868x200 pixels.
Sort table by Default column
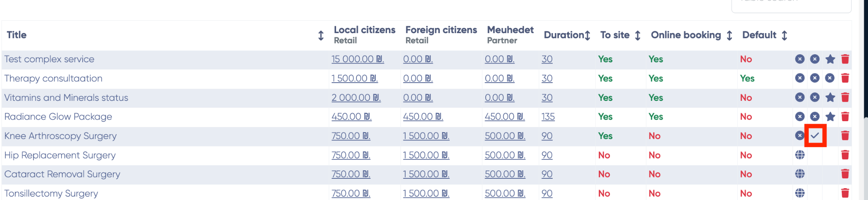coord(784,36)
